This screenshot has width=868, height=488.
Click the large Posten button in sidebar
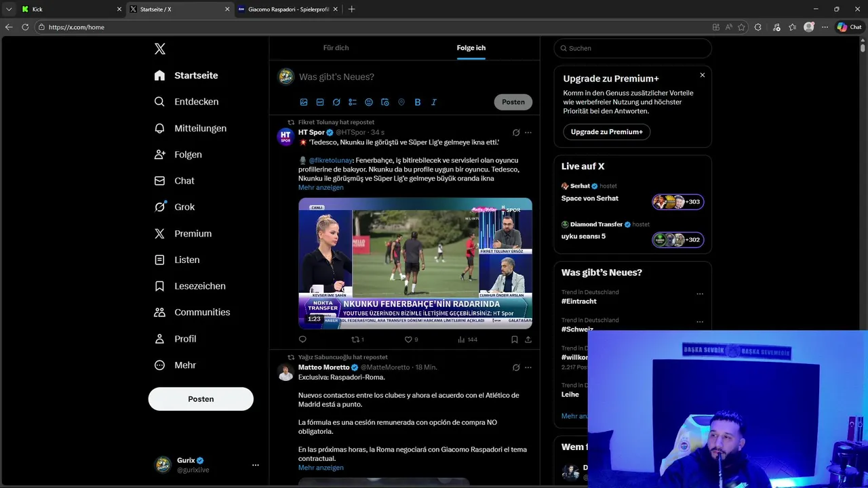(201, 399)
